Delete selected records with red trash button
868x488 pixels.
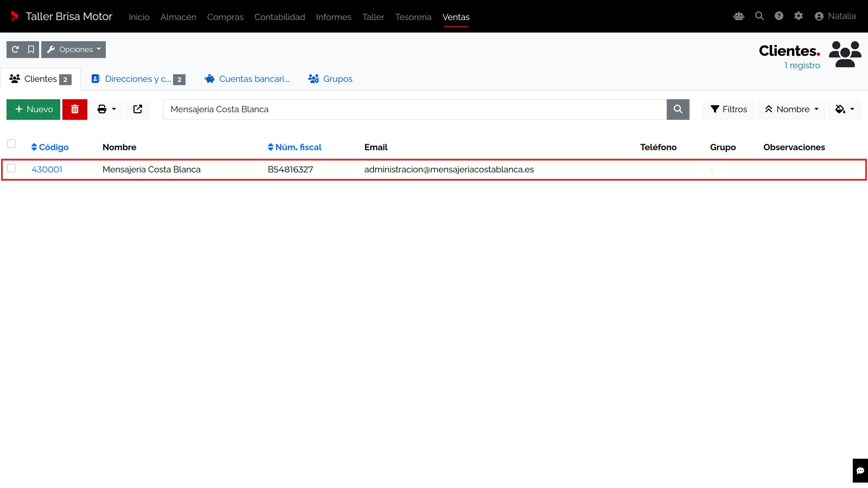tap(75, 110)
